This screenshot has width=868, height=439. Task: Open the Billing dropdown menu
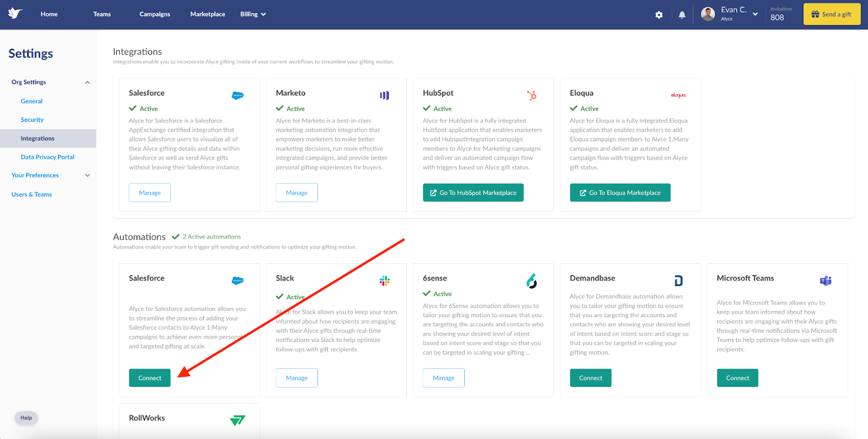point(253,14)
